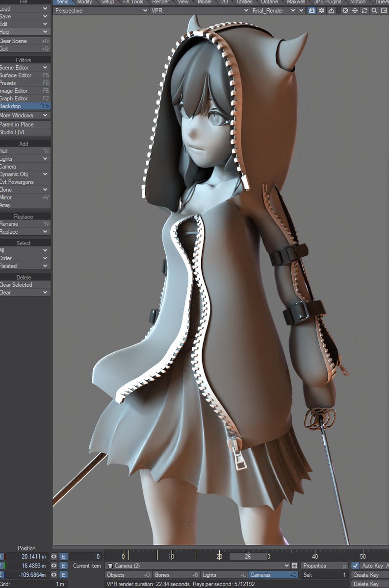Click the Quit button
Screen dimensions: 389x588
click(x=25, y=49)
